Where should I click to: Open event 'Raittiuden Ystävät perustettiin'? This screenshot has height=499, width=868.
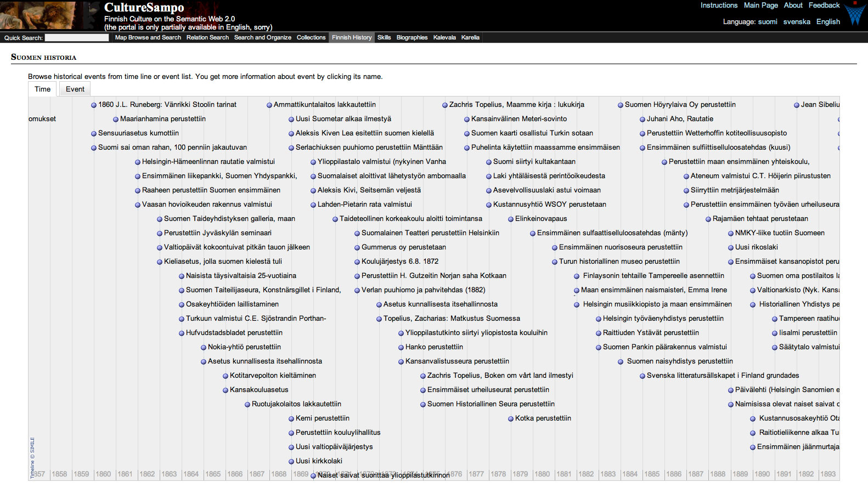coord(651,333)
